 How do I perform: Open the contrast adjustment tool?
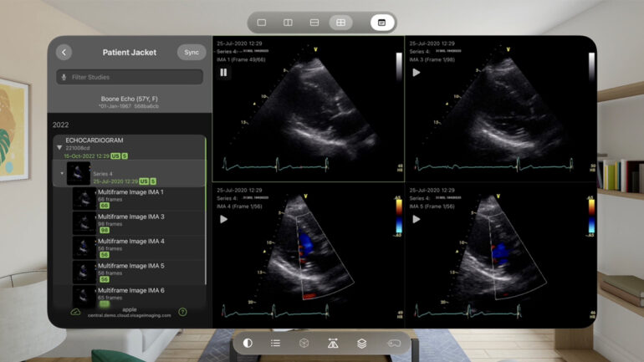pyautogui.click(x=248, y=343)
